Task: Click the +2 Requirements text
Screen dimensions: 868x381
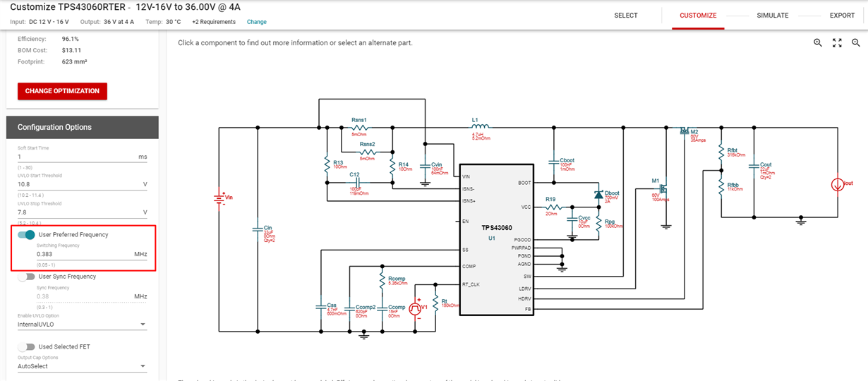Action: coord(214,22)
